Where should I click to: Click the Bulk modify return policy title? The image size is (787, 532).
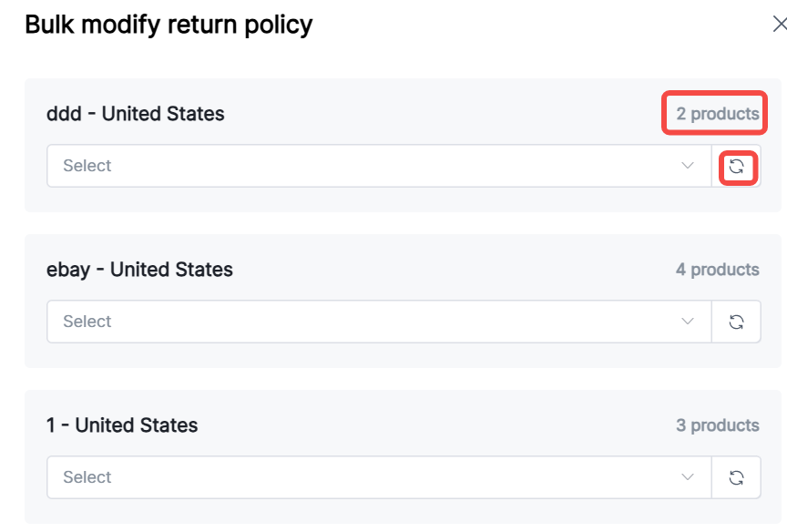point(169,25)
